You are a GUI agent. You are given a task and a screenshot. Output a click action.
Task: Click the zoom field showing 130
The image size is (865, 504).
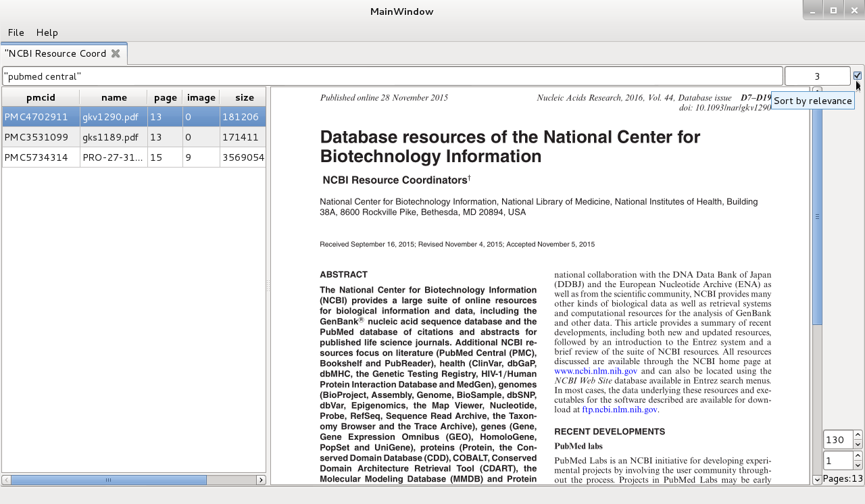[837, 440]
